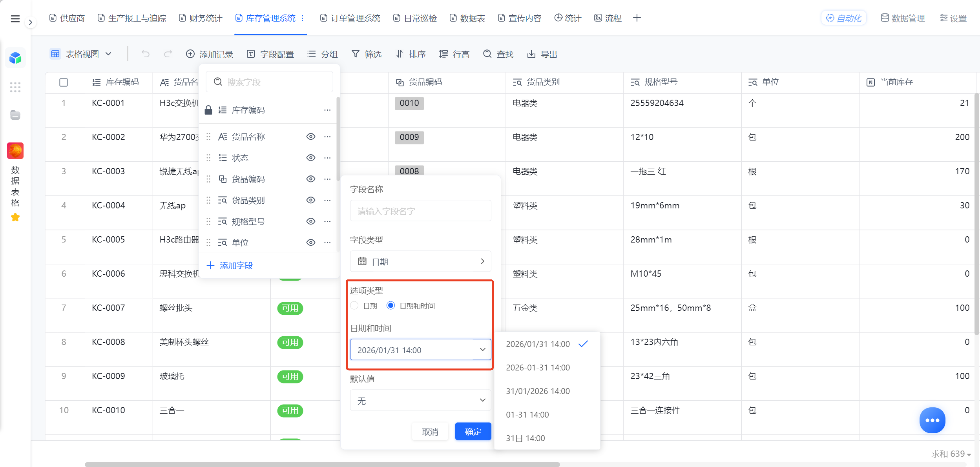Viewport: 980px width, 467px height.
Task: Click lock icon beside 库存编码 field
Action: pos(208,110)
